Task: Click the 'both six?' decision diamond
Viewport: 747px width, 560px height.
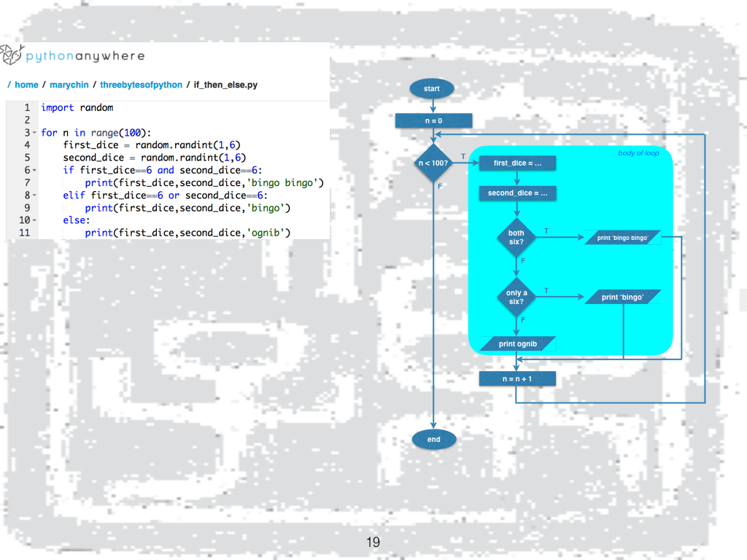Action: coord(516,237)
